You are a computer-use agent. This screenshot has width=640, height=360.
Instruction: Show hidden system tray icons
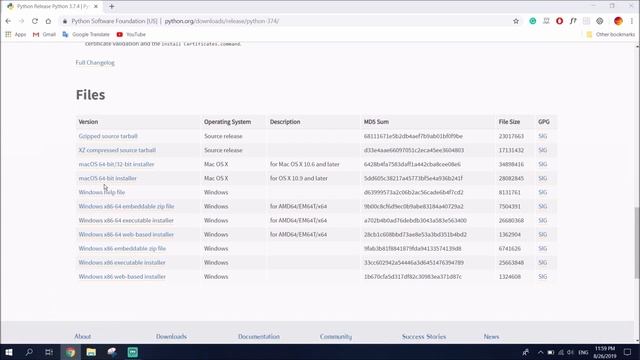click(540, 352)
